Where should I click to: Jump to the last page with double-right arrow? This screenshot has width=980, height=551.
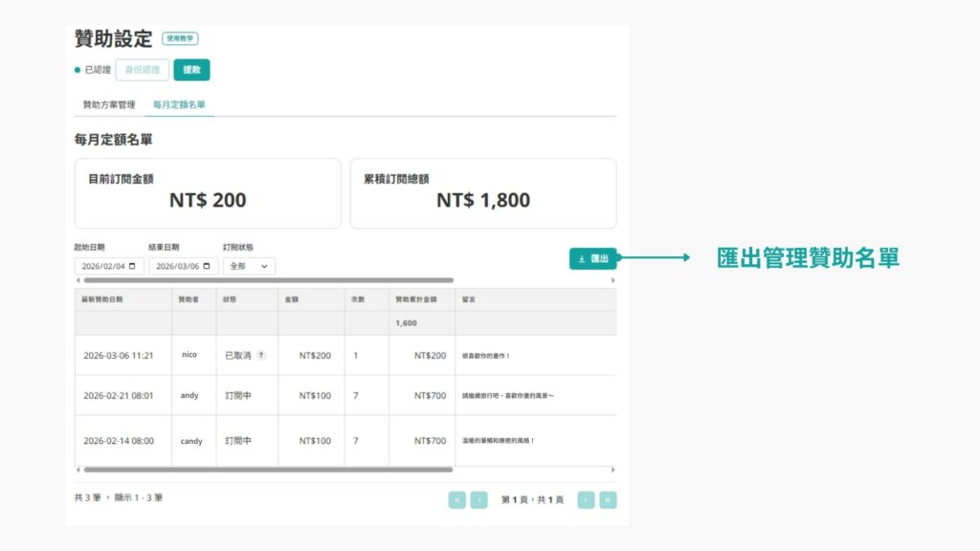tap(608, 499)
